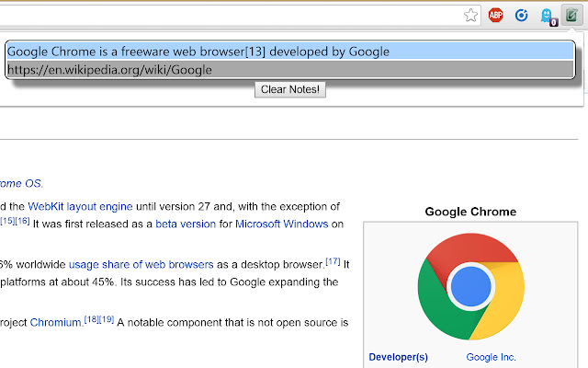The width and height of the screenshot is (588, 368).
Task: Click citation reference [17]
Action: tap(333, 261)
